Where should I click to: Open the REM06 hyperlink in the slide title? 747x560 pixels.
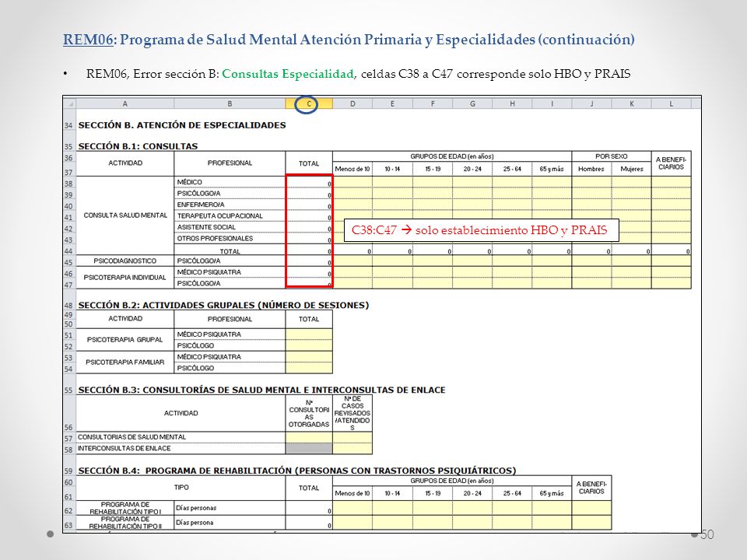(88, 40)
